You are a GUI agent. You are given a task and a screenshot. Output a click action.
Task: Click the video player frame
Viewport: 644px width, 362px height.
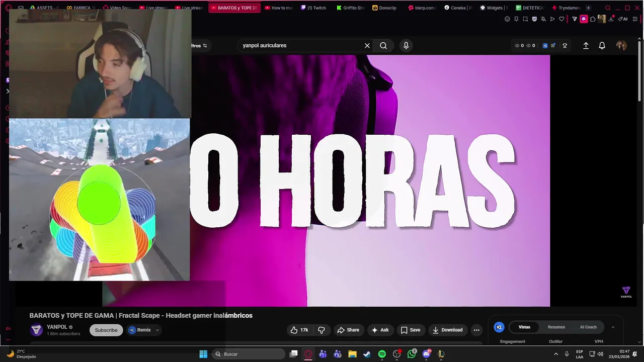coord(326,180)
